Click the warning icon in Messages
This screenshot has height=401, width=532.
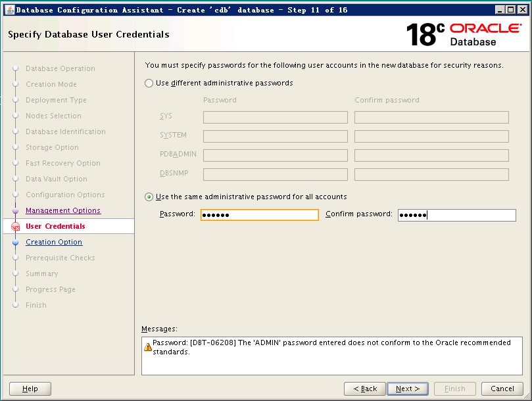(147, 347)
